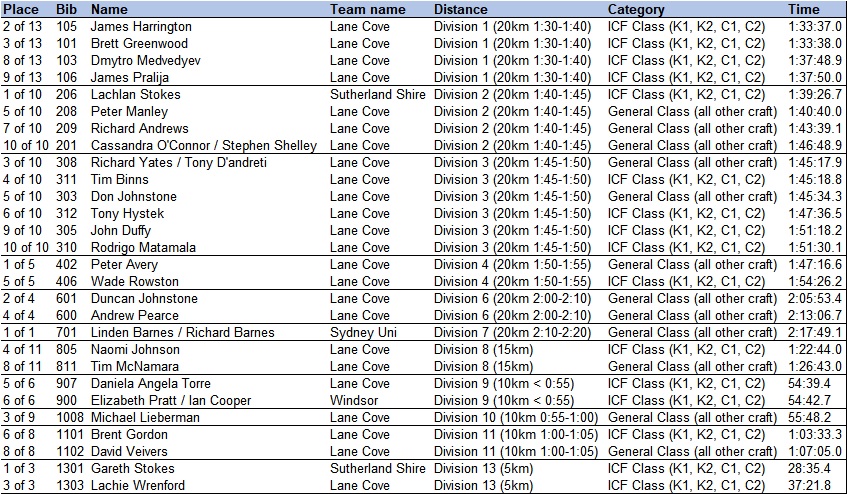The width and height of the screenshot is (847, 494).
Task: Select the name Dmytro Medvedyev
Action: click(145, 60)
